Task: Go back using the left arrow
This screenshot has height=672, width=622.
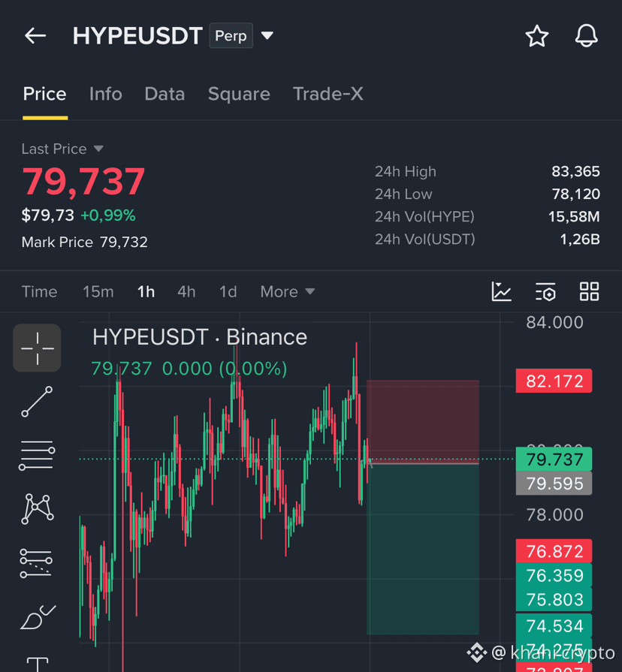Action: (35, 35)
